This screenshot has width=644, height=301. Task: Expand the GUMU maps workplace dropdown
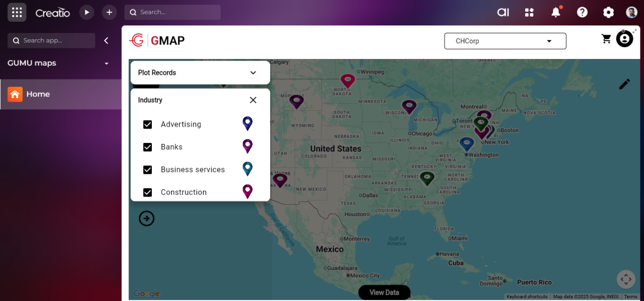(107, 64)
